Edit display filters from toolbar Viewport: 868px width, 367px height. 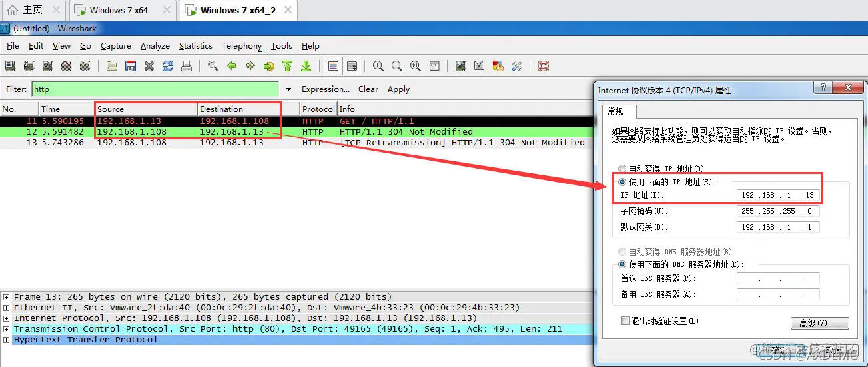coord(479,66)
